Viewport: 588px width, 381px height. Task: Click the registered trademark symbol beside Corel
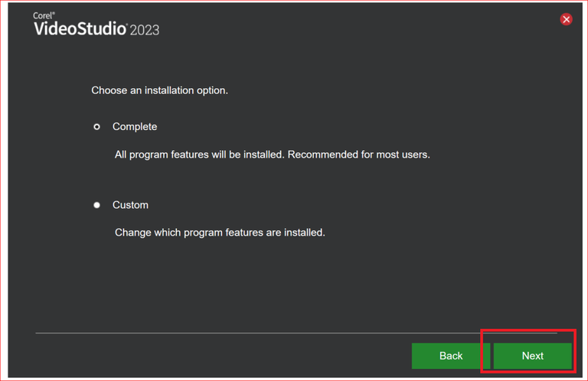pos(53,14)
